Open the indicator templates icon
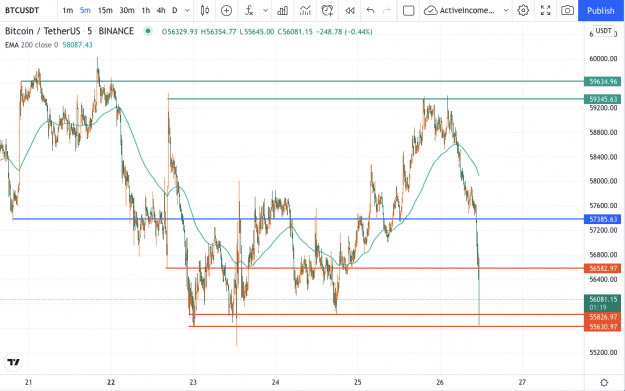 point(305,10)
